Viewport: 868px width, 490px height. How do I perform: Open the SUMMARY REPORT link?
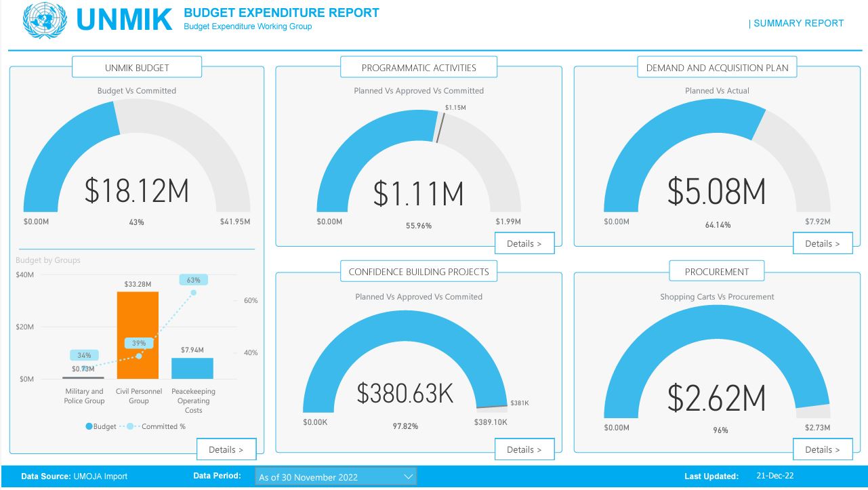coord(798,23)
